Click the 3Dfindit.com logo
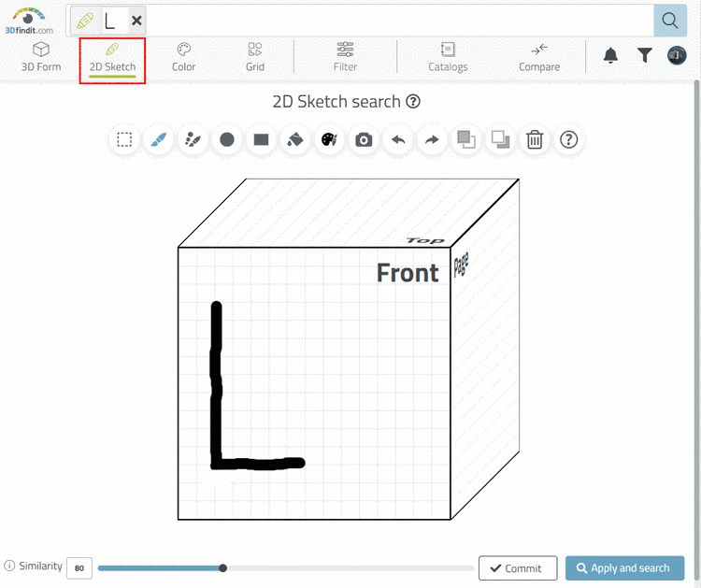This screenshot has width=701, height=588. tap(29, 22)
